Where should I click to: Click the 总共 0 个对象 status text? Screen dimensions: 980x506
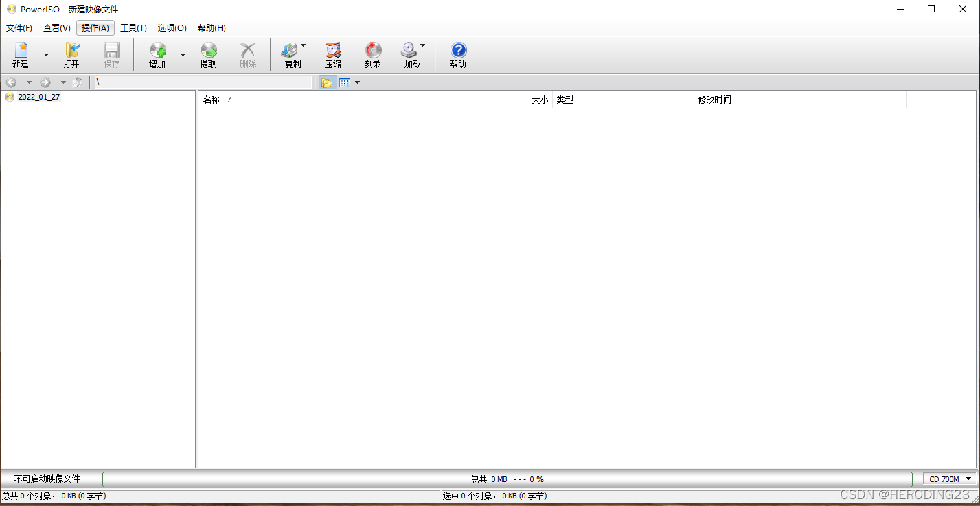pos(54,496)
